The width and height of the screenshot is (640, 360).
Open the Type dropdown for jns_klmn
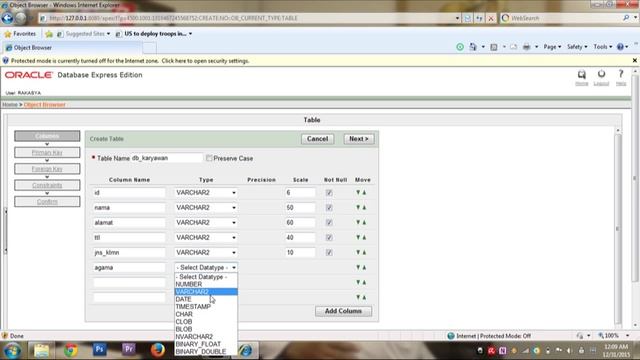[206, 252]
